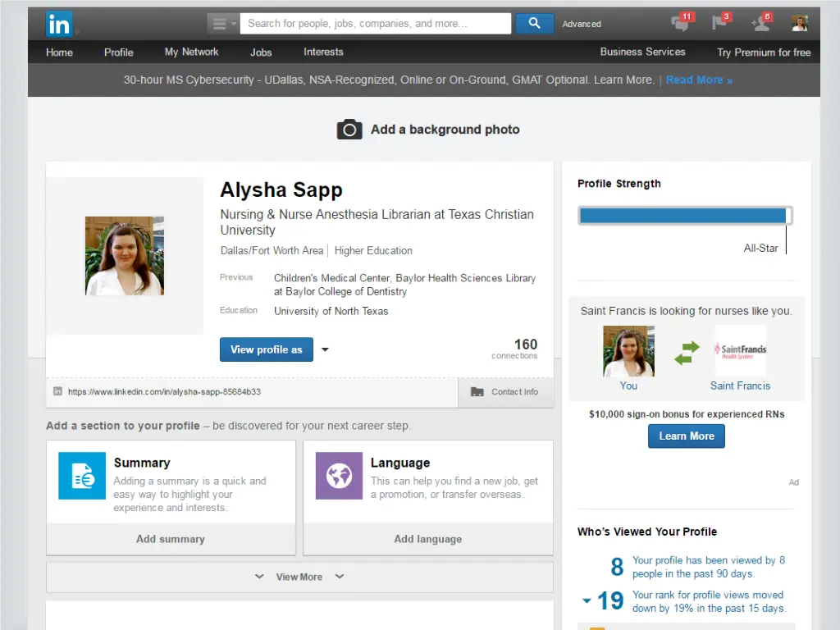The height and width of the screenshot is (630, 840).
Task: Open profile viewed by 8 people link
Action: (x=708, y=567)
